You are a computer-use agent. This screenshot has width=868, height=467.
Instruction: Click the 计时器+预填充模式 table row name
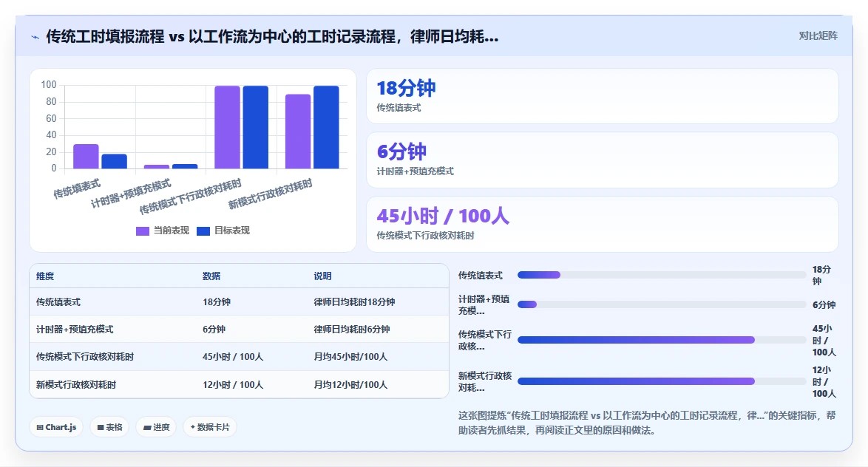75,330
